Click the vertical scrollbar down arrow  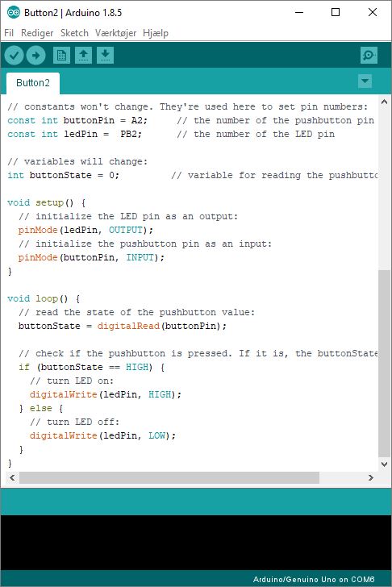click(384, 464)
